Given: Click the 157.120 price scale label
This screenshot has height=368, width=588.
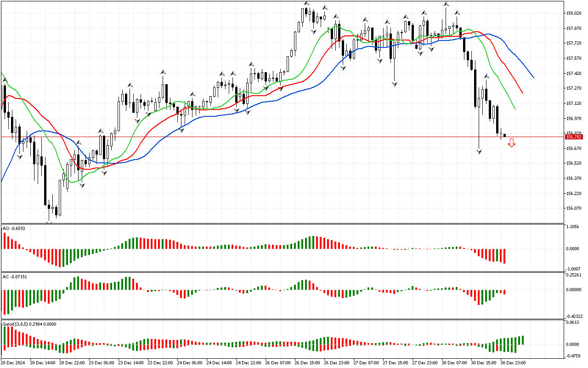Looking at the screenshot, I should click(575, 103).
